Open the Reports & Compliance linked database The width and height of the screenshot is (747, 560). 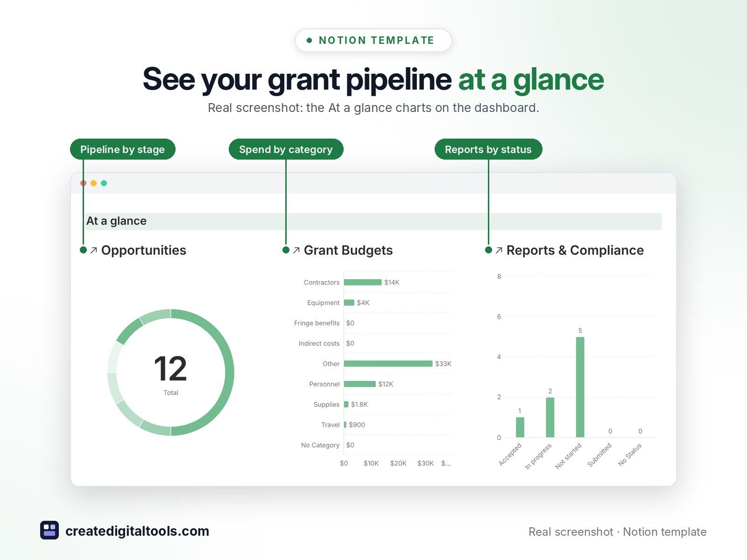(x=575, y=250)
